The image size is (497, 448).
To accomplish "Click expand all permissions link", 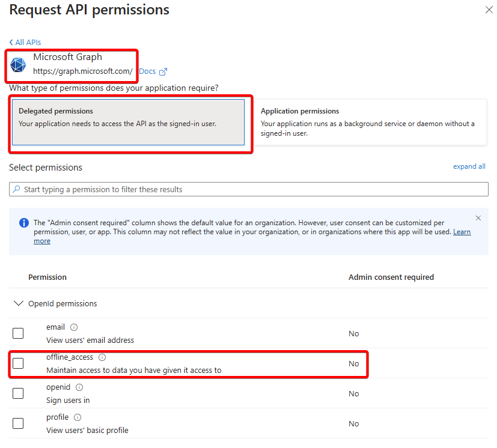I will 469,166.
